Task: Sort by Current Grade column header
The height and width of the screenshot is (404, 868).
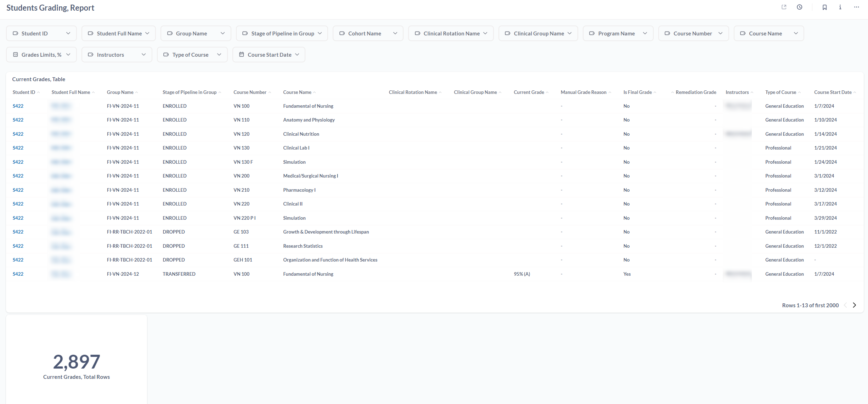Action: [x=529, y=92]
